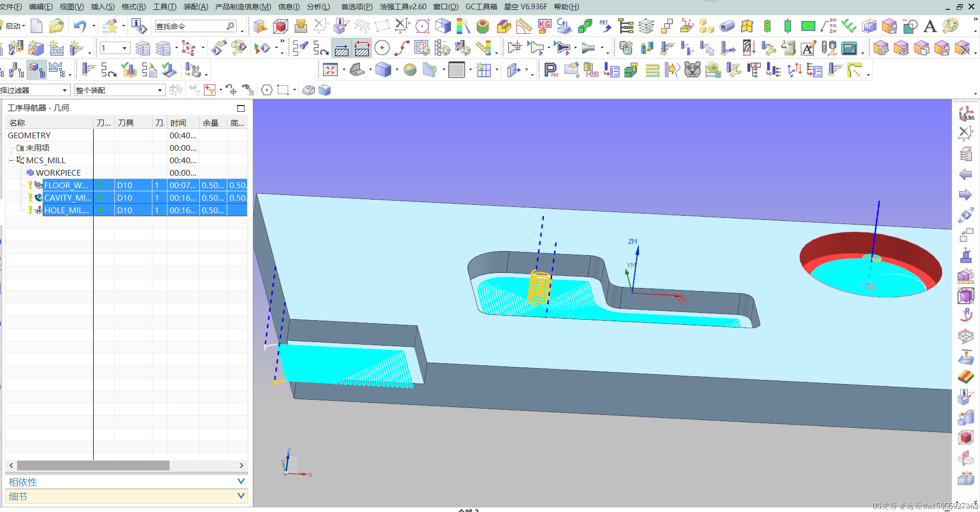Screen dimensions: 980x512
Task: Click the 查找命令 search field
Action: click(196, 26)
